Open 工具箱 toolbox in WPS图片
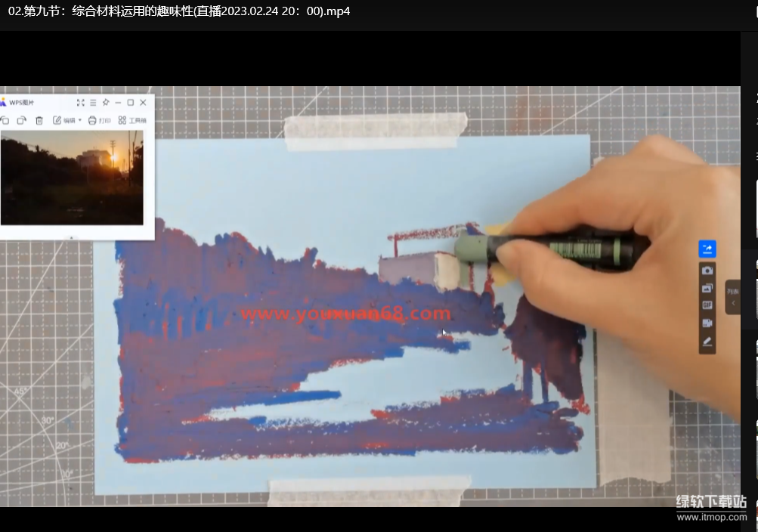This screenshot has width=758, height=532. pos(132,120)
